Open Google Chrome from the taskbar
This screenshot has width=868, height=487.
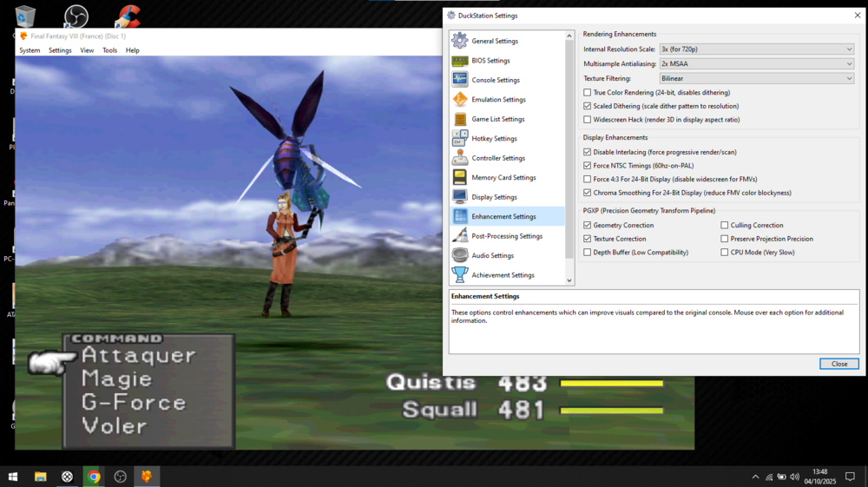[94, 477]
